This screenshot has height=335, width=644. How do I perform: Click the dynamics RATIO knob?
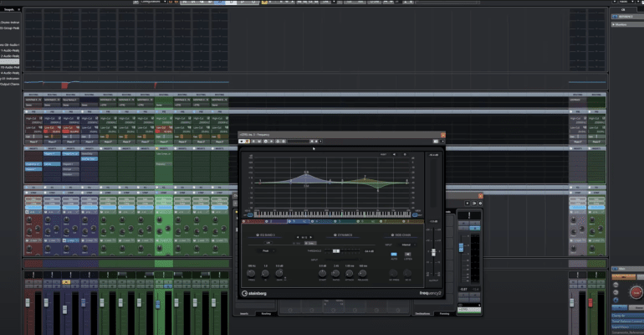[x=336, y=273]
